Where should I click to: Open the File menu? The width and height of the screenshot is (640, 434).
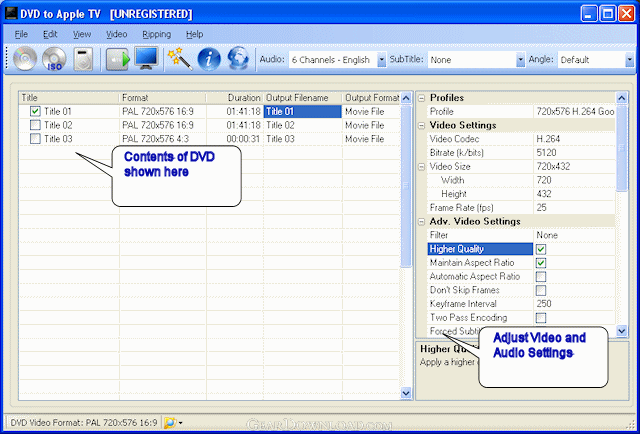point(21,34)
